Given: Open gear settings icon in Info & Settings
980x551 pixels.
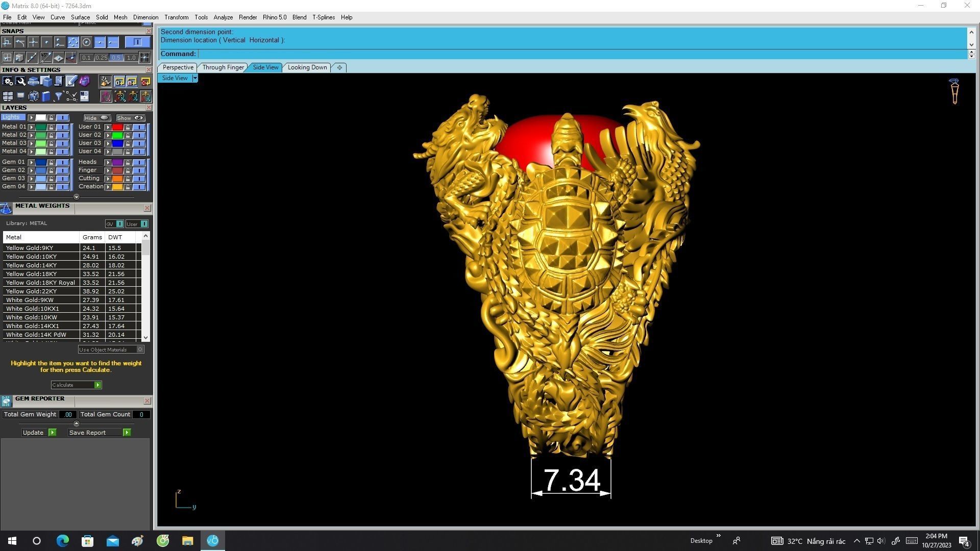Looking at the screenshot, I should pos(8,81).
